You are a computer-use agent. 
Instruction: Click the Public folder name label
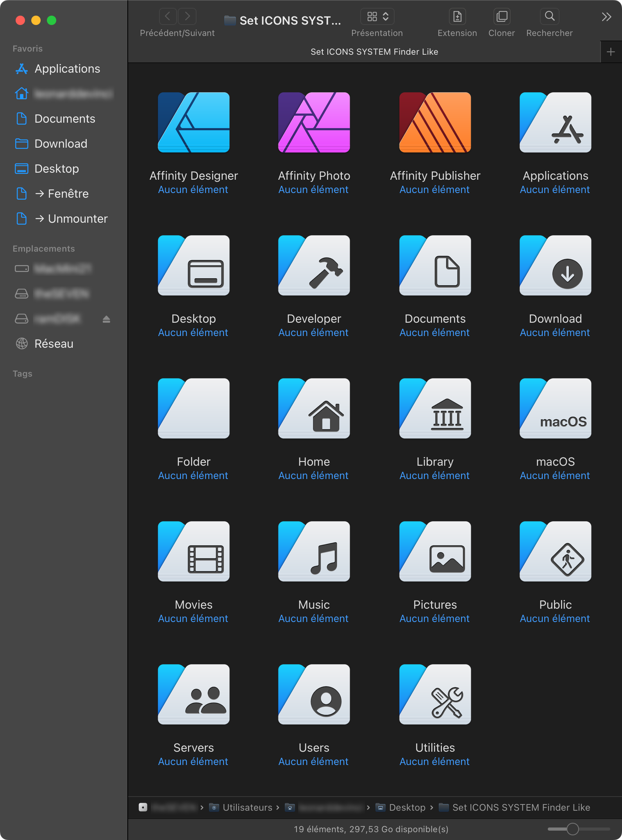click(x=555, y=605)
